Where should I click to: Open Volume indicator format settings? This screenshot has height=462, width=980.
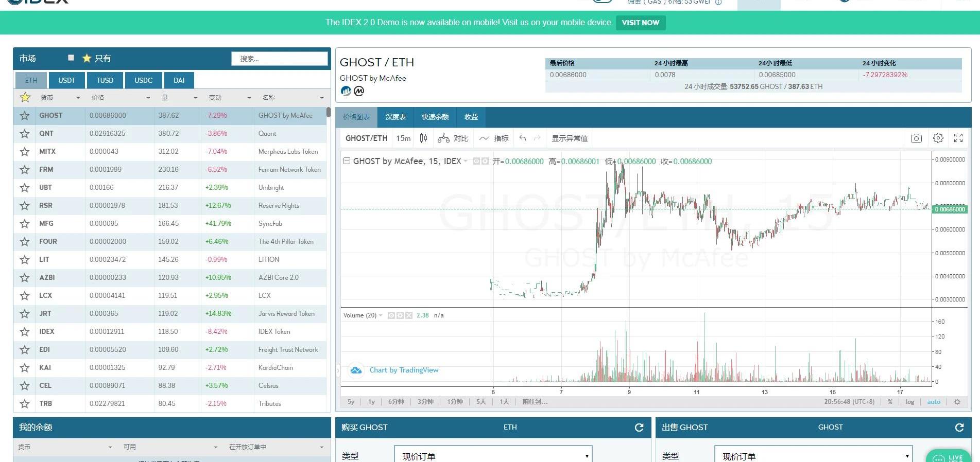click(x=400, y=315)
